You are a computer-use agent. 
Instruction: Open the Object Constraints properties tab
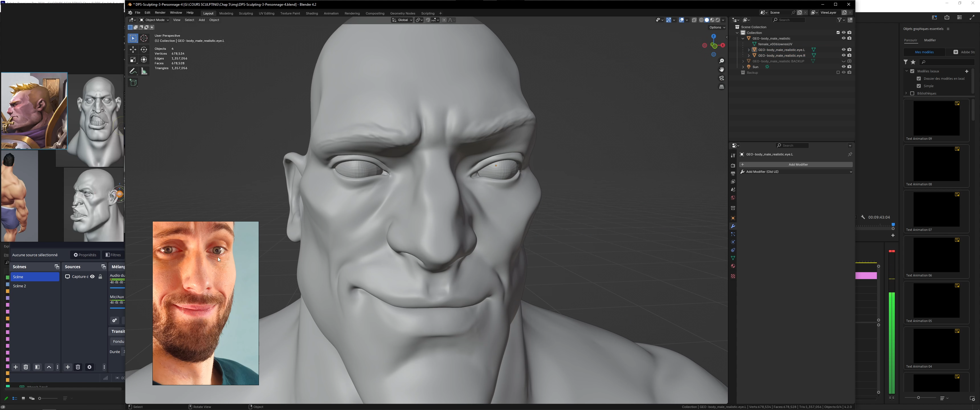(733, 250)
